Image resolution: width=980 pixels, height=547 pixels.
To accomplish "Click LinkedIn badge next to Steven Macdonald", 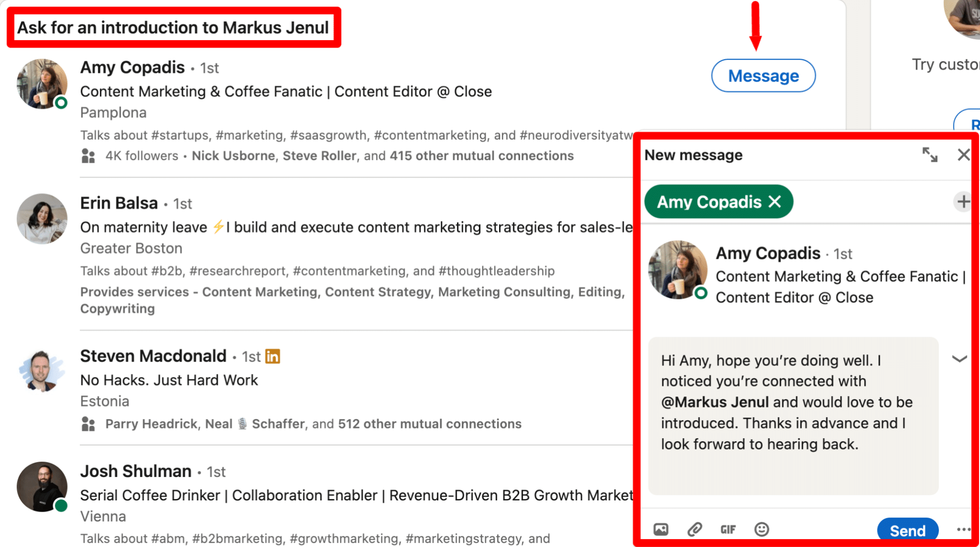I will pos(273,356).
